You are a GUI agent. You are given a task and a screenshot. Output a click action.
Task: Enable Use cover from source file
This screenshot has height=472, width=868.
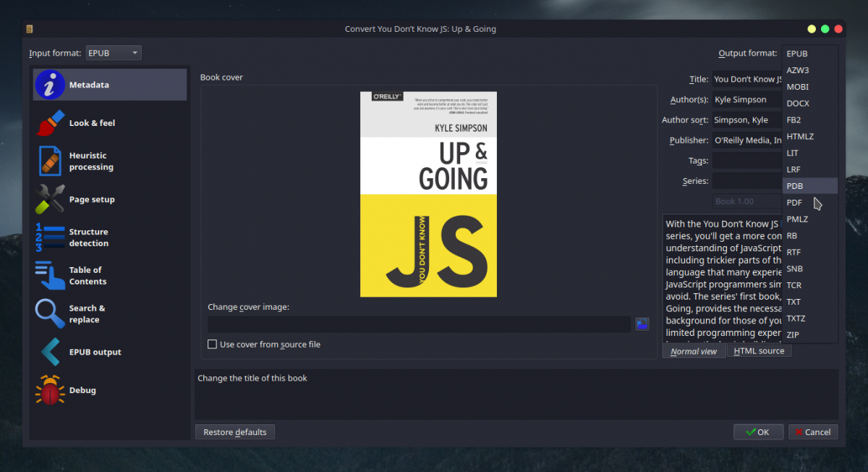click(213, 345)
